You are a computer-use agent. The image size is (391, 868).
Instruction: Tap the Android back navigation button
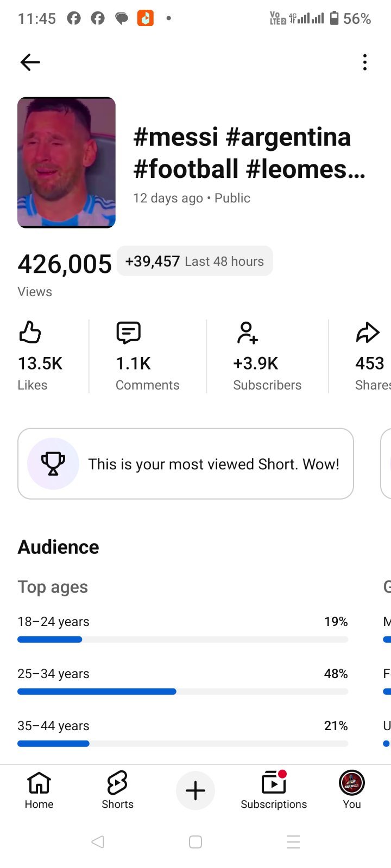tap(98, 842)
